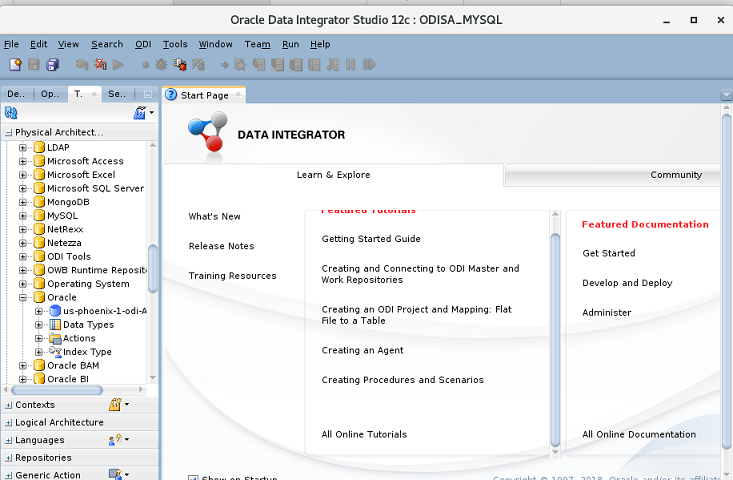
Task: Click the New toolbar icon
Action: tap(15, 64)
